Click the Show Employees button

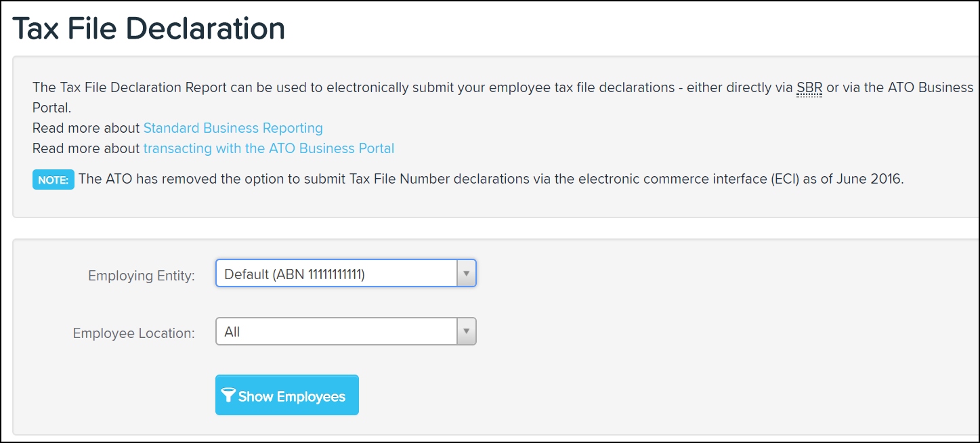287,395
